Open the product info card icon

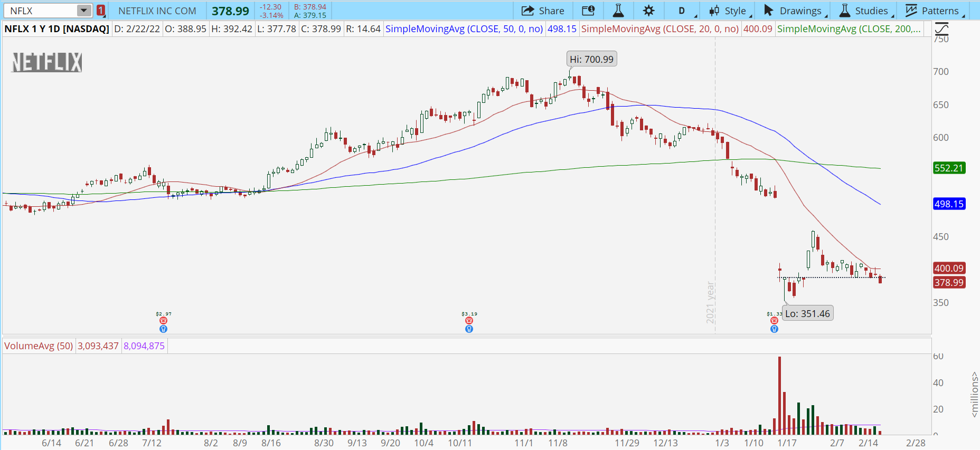[588, 11]
